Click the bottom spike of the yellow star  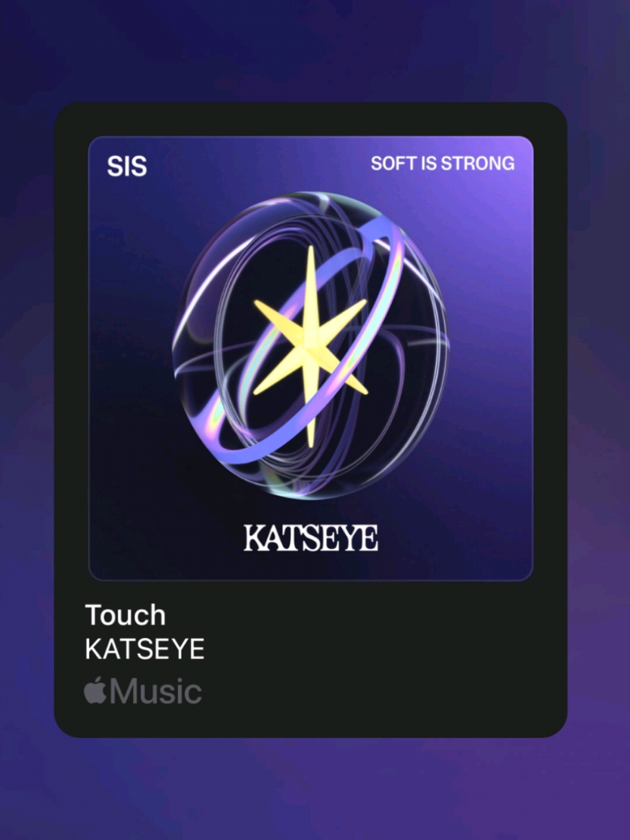click(x=310, y=418)
